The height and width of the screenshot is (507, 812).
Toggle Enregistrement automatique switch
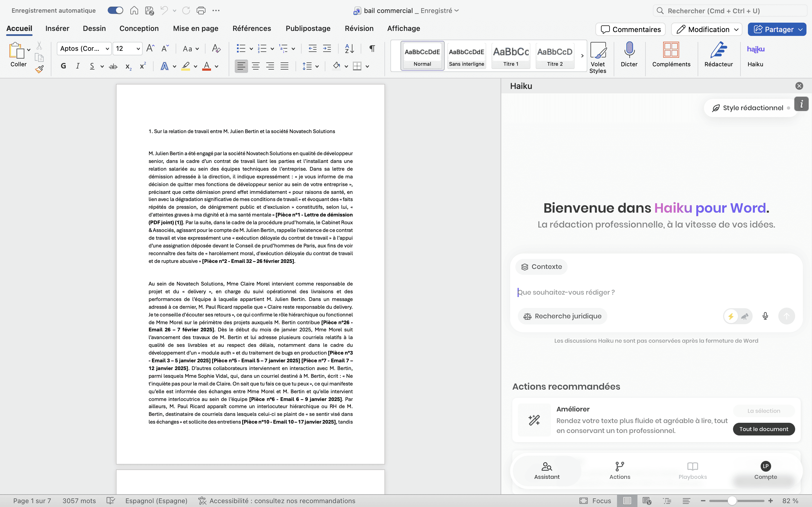[x=115, y=10]
